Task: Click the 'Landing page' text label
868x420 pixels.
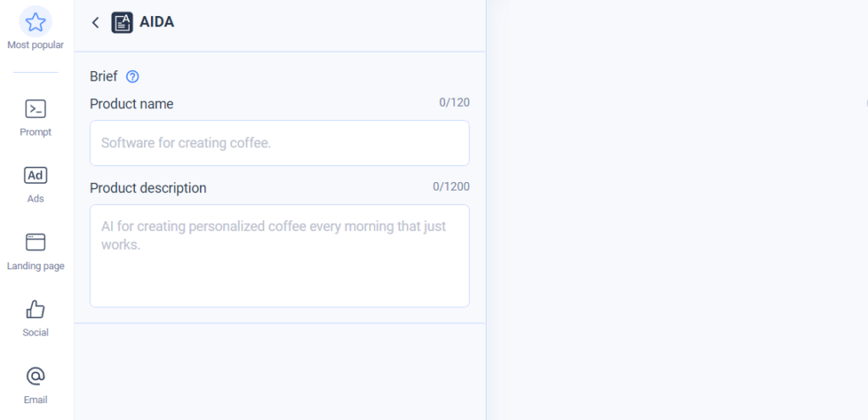Action: click(36, 266)
